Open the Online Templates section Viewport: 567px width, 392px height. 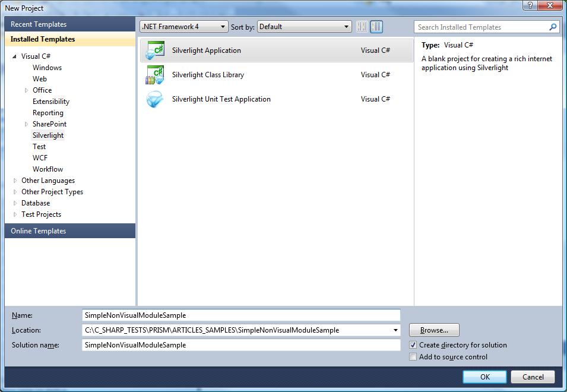coord(70,230)
